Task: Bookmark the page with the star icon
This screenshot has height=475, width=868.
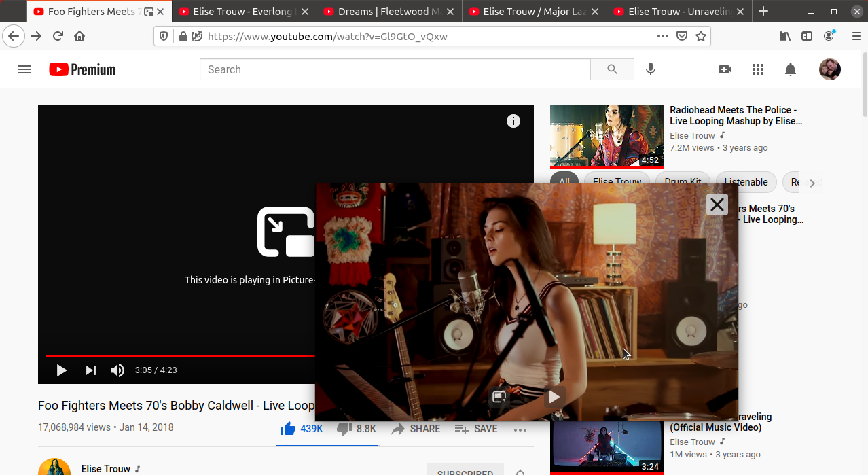Action: [701, 36]
